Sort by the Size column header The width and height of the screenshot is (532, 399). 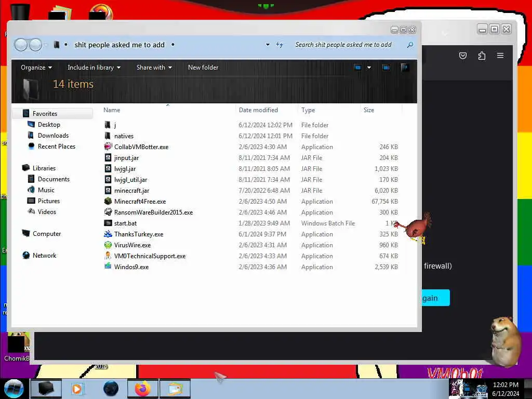(369, 110)
